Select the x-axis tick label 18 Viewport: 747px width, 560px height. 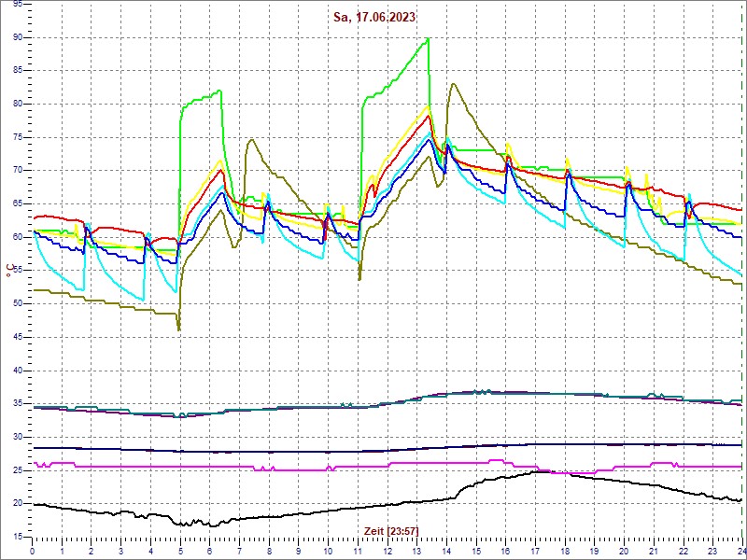pyautogui.click(x=564, y=551)
